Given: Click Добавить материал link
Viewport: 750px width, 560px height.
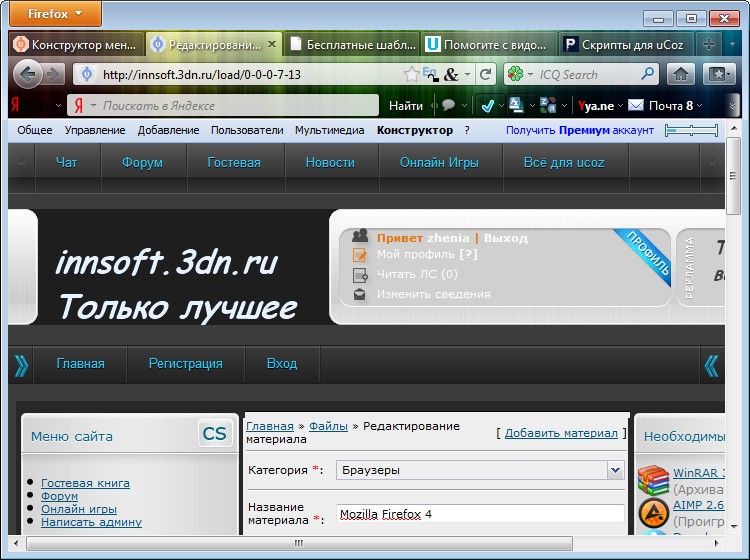Looking at the screenshot, I should click(561, 433).
